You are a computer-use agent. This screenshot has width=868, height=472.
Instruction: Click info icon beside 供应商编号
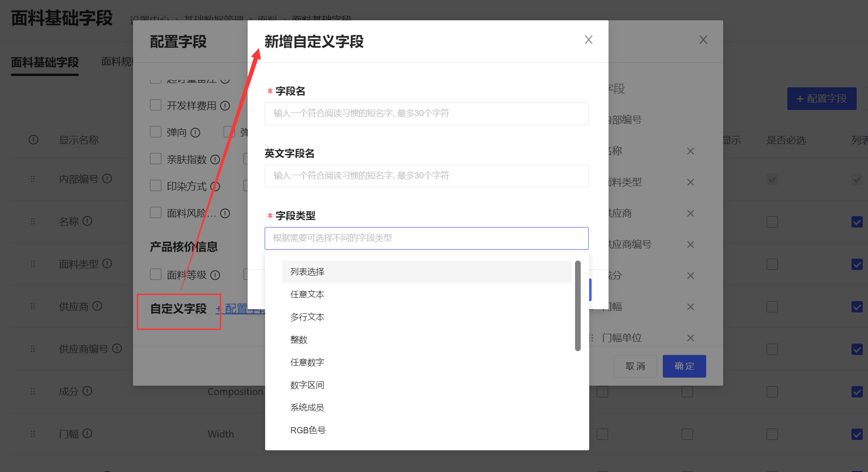pyautogui.click(x=117, y=348)
